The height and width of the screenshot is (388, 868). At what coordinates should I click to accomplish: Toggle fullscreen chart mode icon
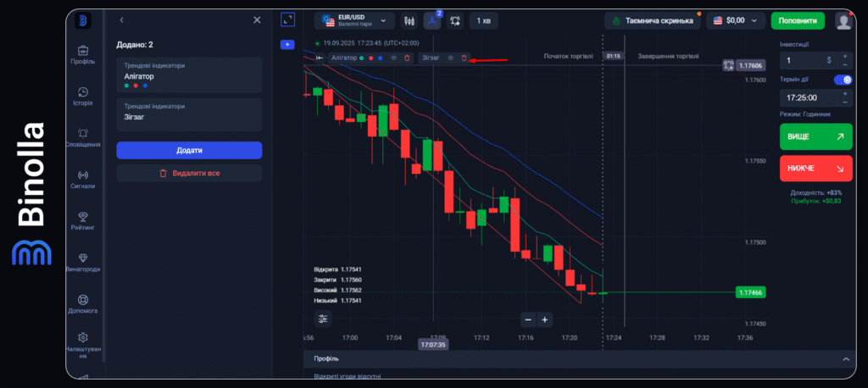point(288,20)
